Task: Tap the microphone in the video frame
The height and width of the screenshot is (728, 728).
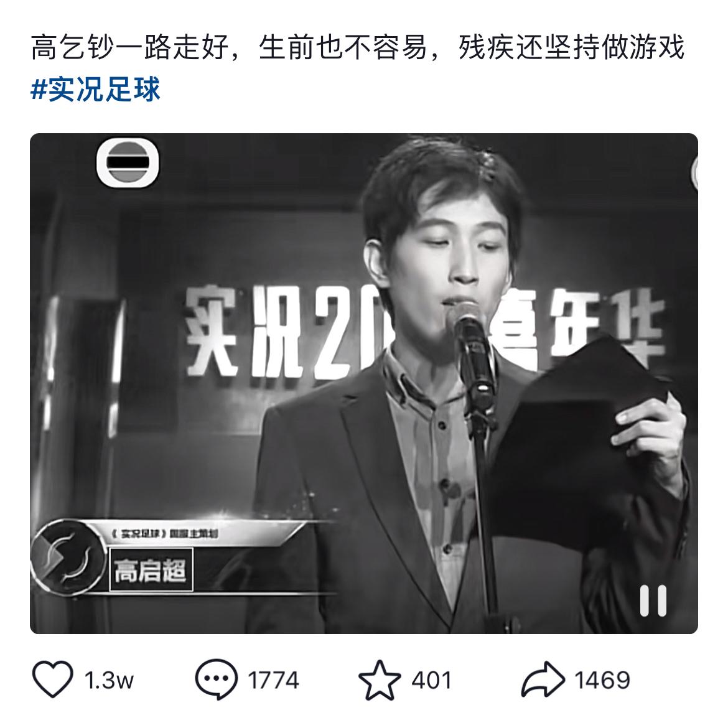Action: click(470, 347)
